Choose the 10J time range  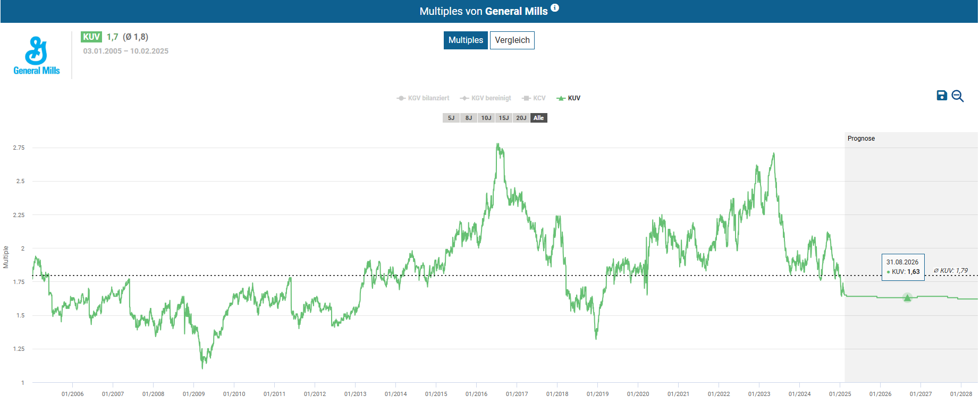(x=486, y=118)
